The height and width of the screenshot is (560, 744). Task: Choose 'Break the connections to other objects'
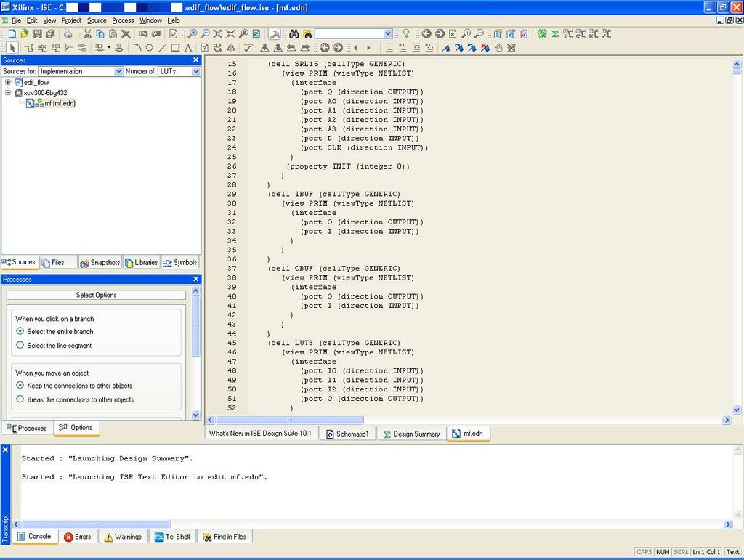click(20, 399)
